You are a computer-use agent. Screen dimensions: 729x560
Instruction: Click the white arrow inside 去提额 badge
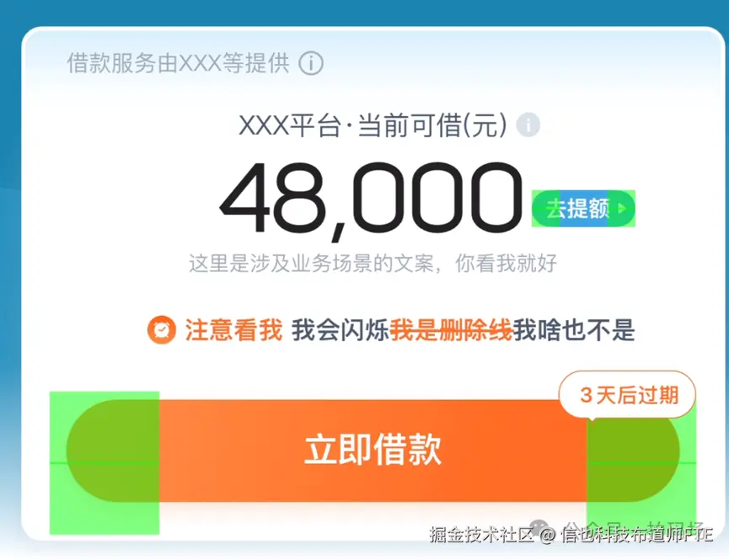[x=622, y=209]
